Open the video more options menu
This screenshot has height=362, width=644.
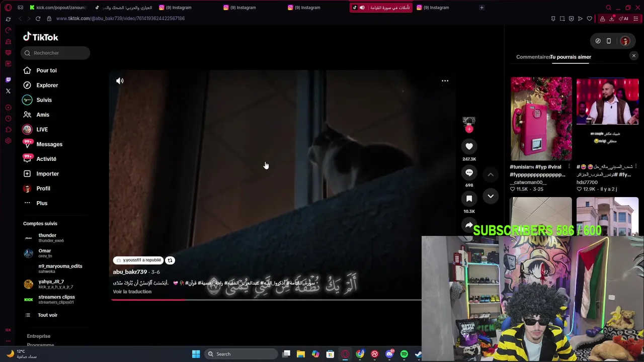point(445,80)
